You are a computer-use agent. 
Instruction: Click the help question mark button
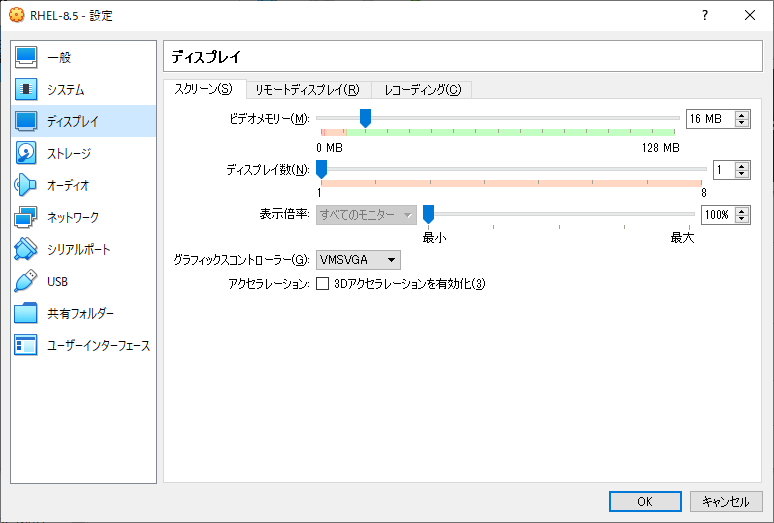[x=705, y=15]
